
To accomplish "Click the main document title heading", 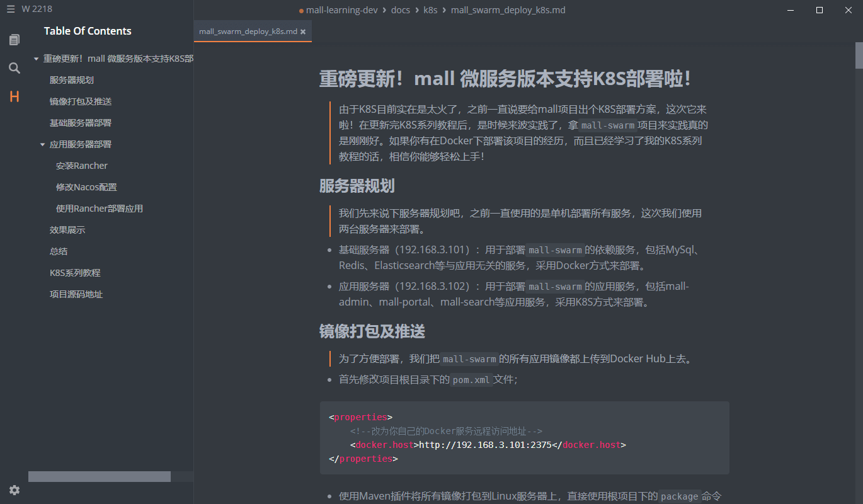I will 506,79.
